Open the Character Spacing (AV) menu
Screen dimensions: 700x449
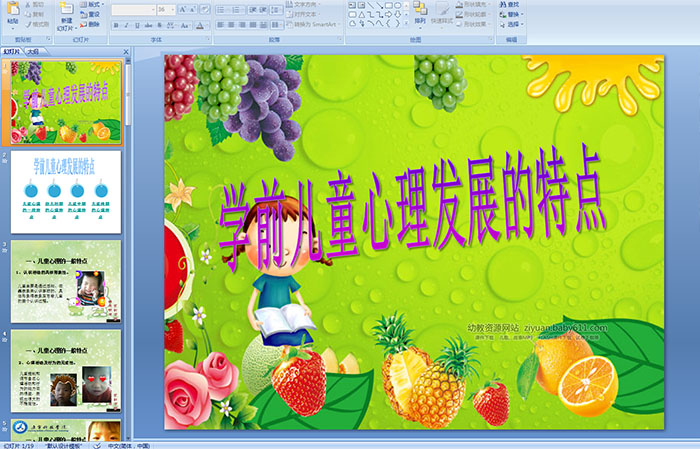(171, 25)
